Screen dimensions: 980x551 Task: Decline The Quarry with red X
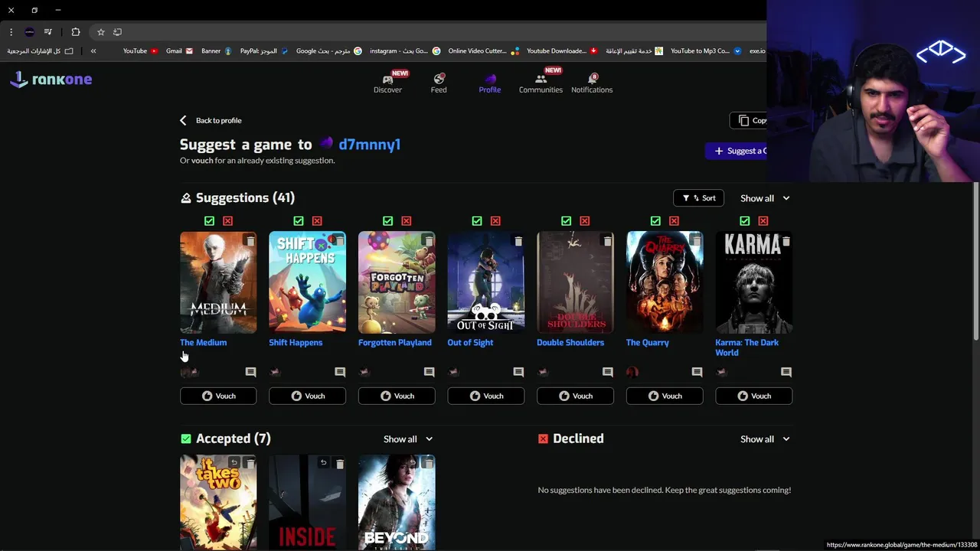674,220
